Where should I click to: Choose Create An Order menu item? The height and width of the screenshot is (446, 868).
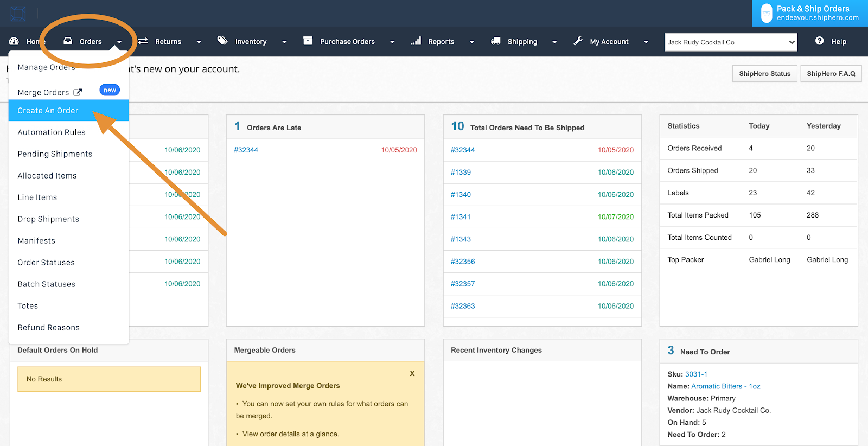69,111
